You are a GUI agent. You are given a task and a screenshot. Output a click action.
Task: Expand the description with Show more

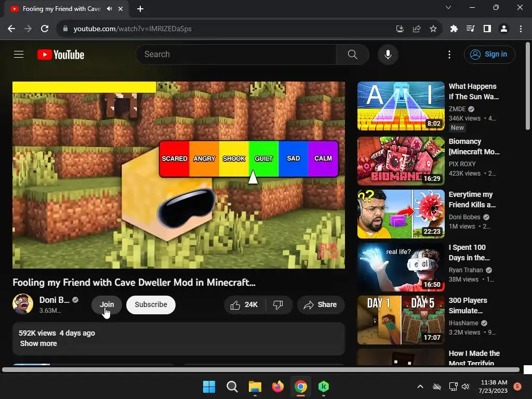click(38, 343)
